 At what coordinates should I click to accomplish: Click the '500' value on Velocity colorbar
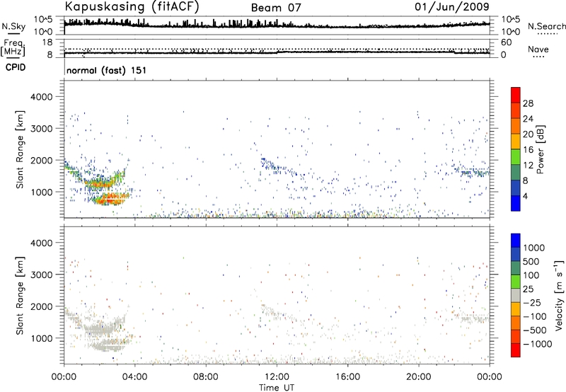pyautogui.click(x=531, y=262)
